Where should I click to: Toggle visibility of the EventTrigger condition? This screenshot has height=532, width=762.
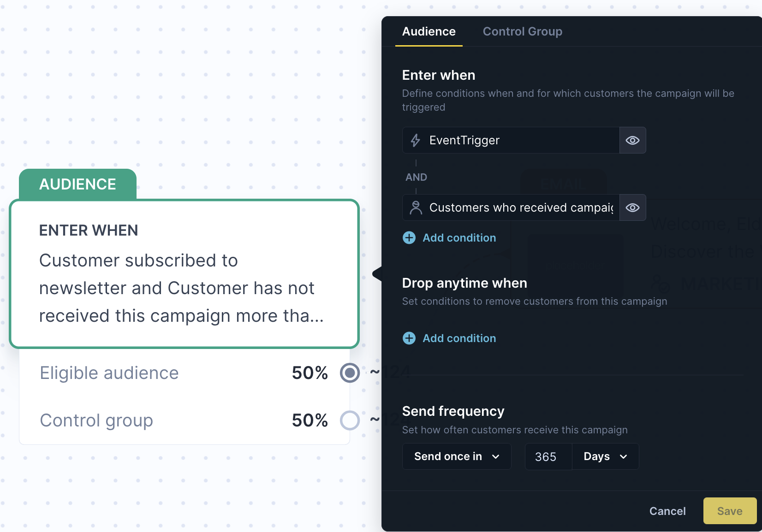pyautogui.click(x=632, y=140)
